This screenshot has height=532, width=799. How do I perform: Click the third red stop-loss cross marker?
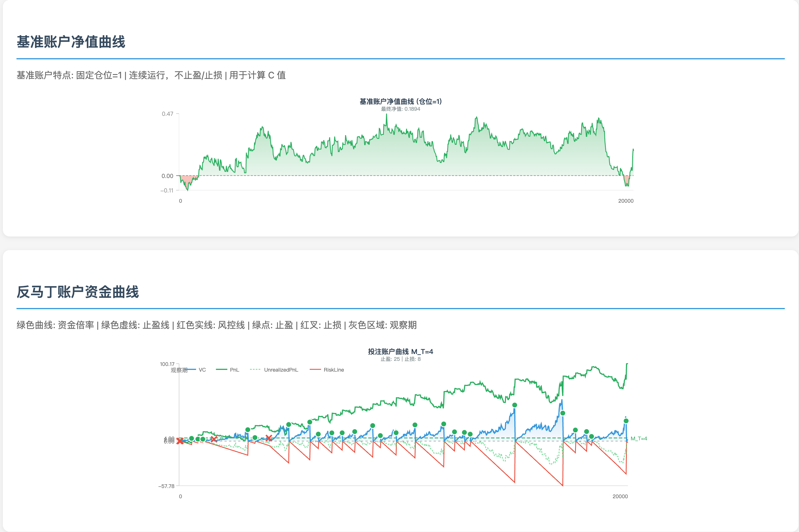pyautogui.click(x=269, y=438)
